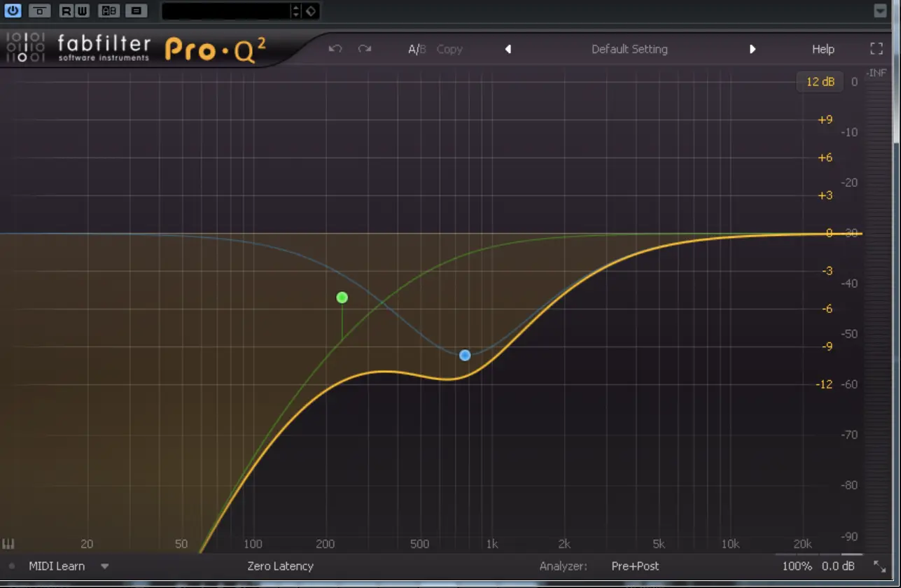The height and width of the screenshot is (588, 901).
Task: Click Copy next to A/B
Action: [449, 49]
